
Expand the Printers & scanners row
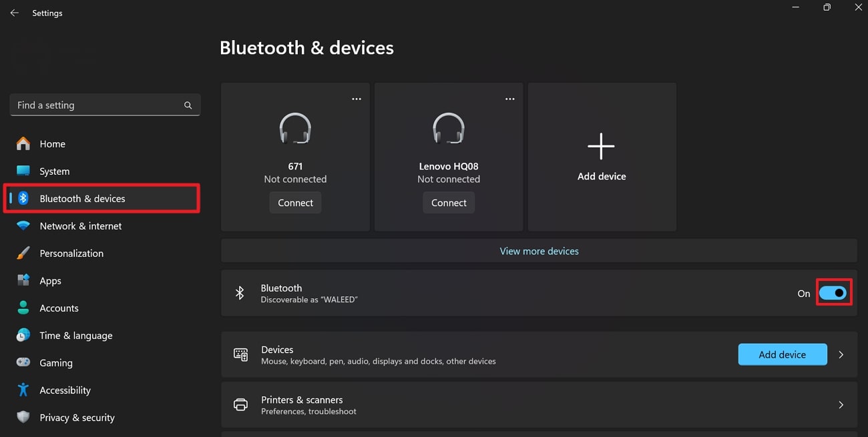point(841,404)
